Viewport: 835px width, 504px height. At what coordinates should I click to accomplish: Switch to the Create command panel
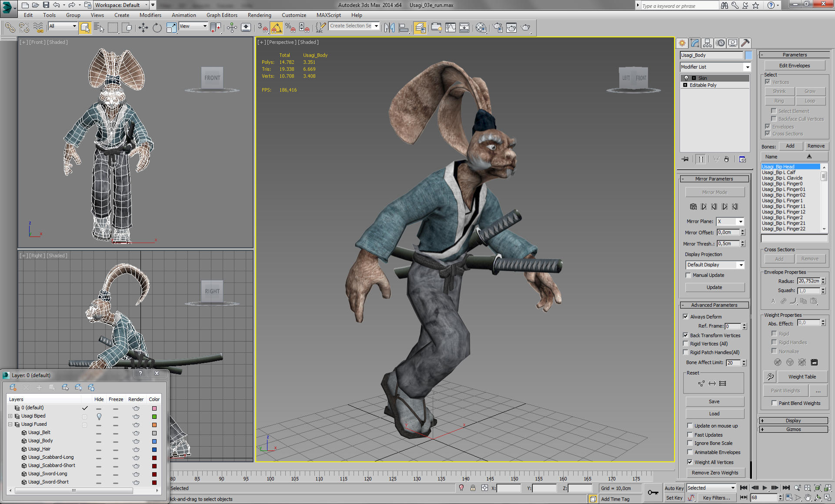click(x=682, y=43)
